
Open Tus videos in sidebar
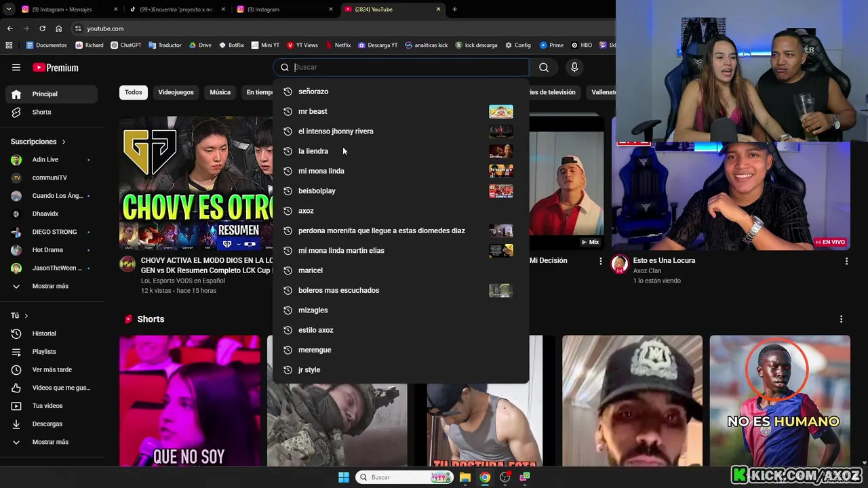point(52,406)
